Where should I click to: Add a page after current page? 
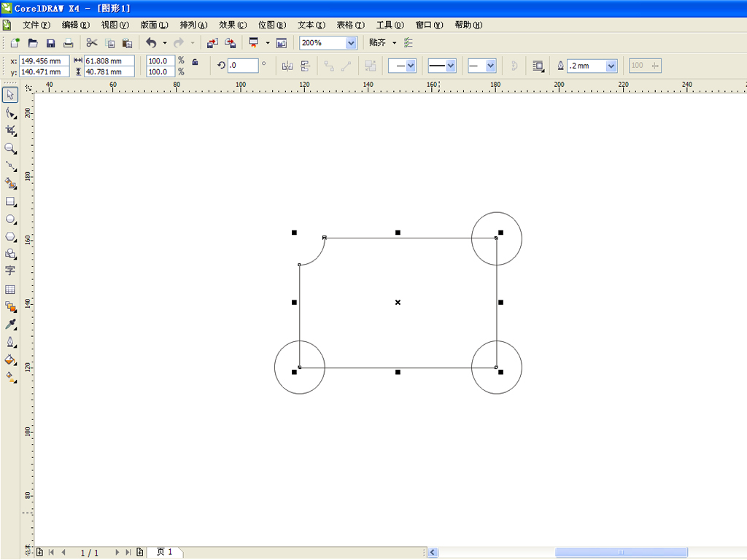[139, 553]
